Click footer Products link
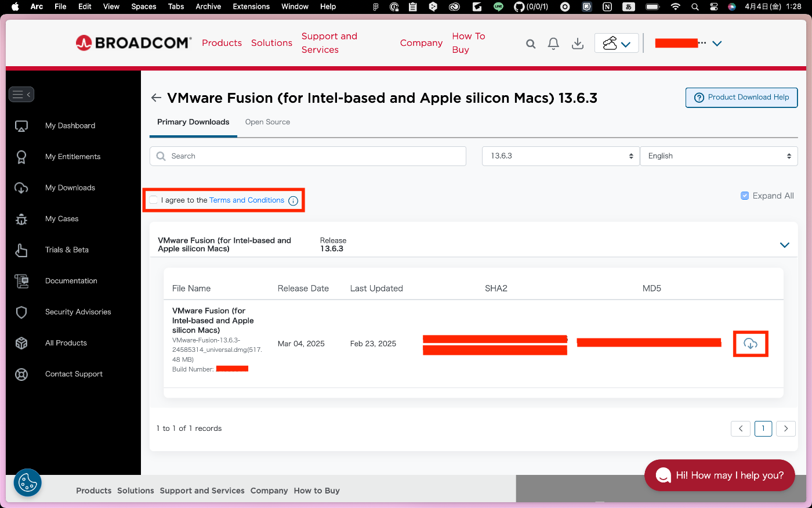This screenshot has width=812, height=508. [93, 491]
